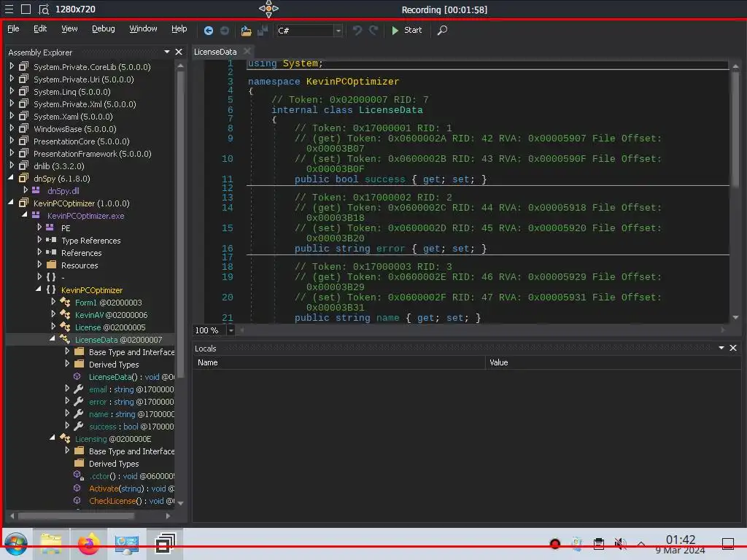
Task: Click the License class icon
Action: pyautogui.click(x=65, y=327)
